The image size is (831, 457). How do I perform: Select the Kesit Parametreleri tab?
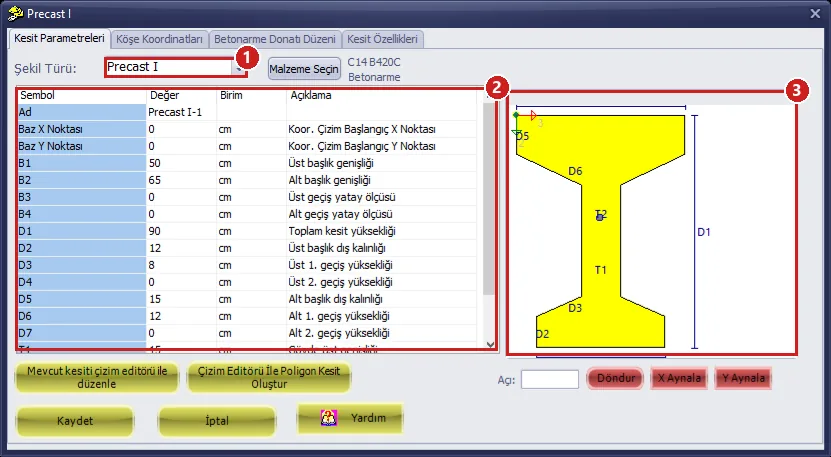click(59, 38)
